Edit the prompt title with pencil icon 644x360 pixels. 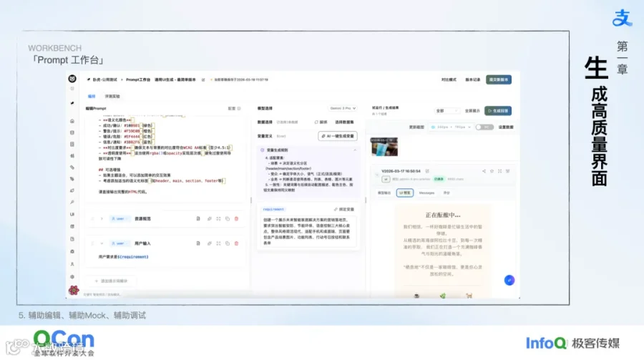[203, 79]
